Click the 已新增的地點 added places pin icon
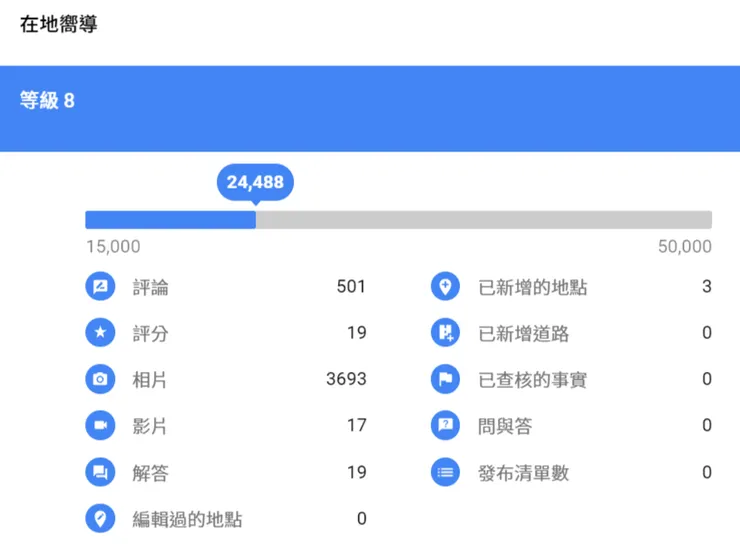The image size is (740, 545). (445, 287)
